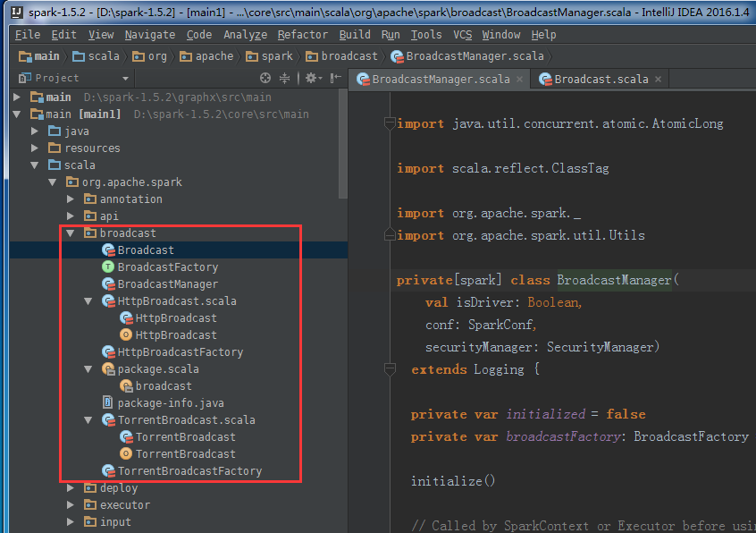Click the BroadcastManager.scala tab icon
The width and height of the screenshot is (756, 533).
[363, 79]
